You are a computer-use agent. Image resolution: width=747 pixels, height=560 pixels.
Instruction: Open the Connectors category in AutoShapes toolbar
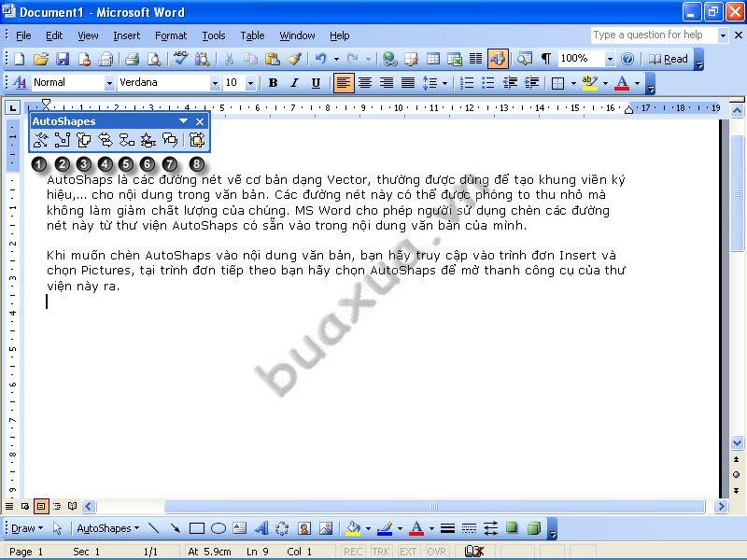pyautogui.click(x=62, y=139)
